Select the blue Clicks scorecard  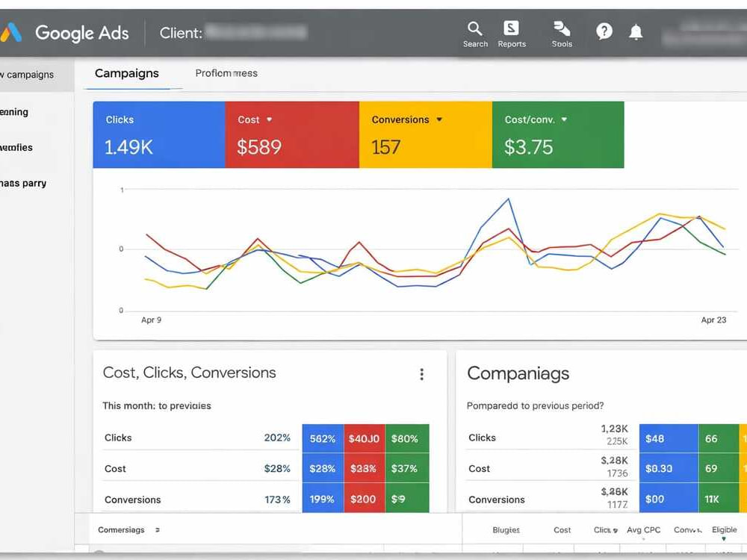(158, 134)
